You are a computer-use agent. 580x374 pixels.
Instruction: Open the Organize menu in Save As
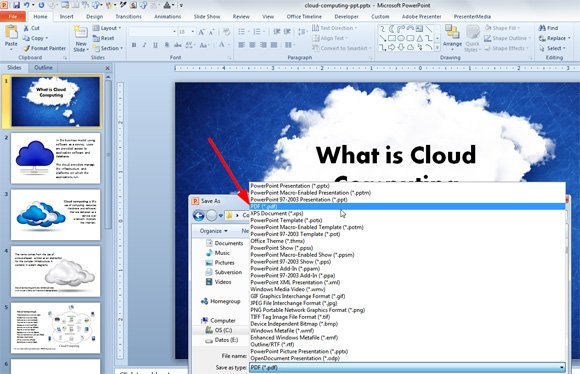(213, 231)
